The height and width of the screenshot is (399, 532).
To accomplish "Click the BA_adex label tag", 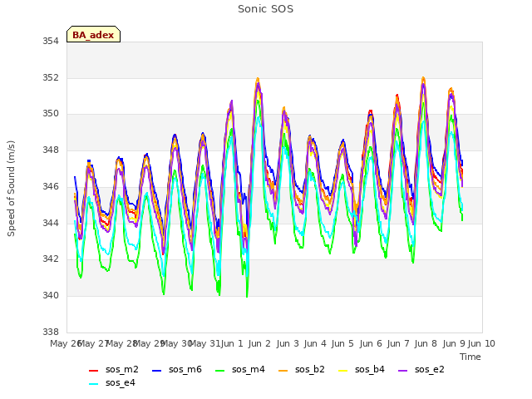I will [x=93, y=34].
